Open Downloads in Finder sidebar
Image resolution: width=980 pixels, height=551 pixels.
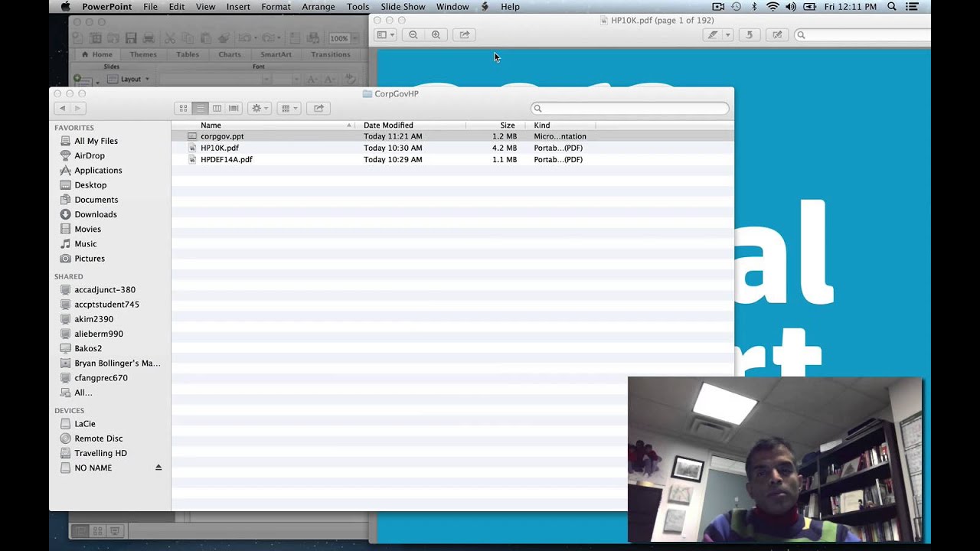96,214
